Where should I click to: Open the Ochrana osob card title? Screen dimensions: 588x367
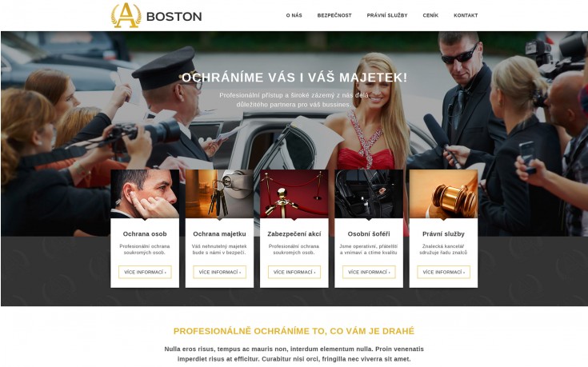tap(145, 234)
